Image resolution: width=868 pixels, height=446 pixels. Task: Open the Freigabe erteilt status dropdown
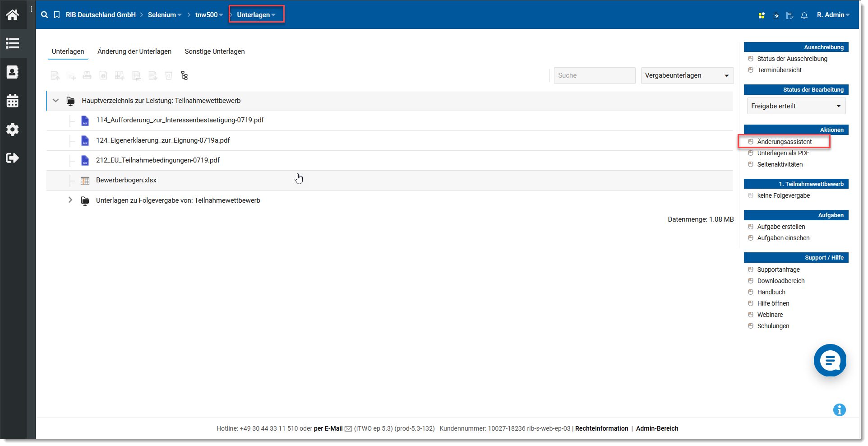pos(796,106)
